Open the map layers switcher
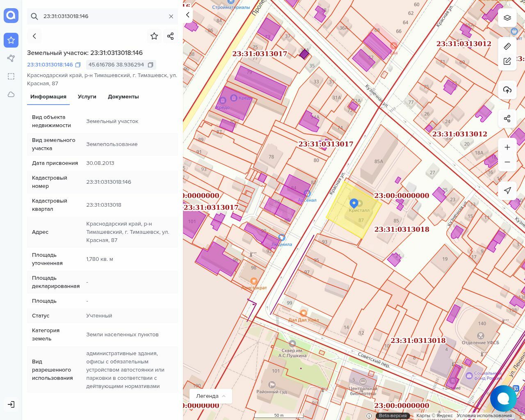The width and height of the screenshot is (525, 420). tap(507, 18)
